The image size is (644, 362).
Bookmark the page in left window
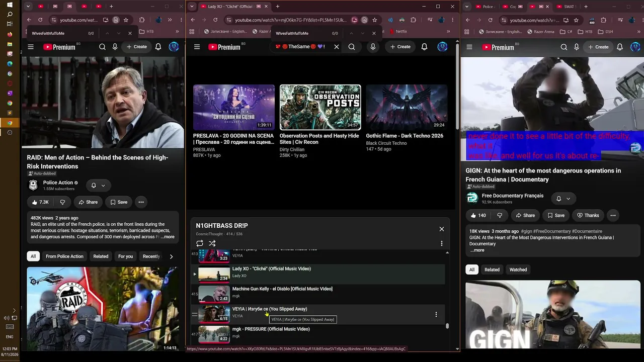126,20
